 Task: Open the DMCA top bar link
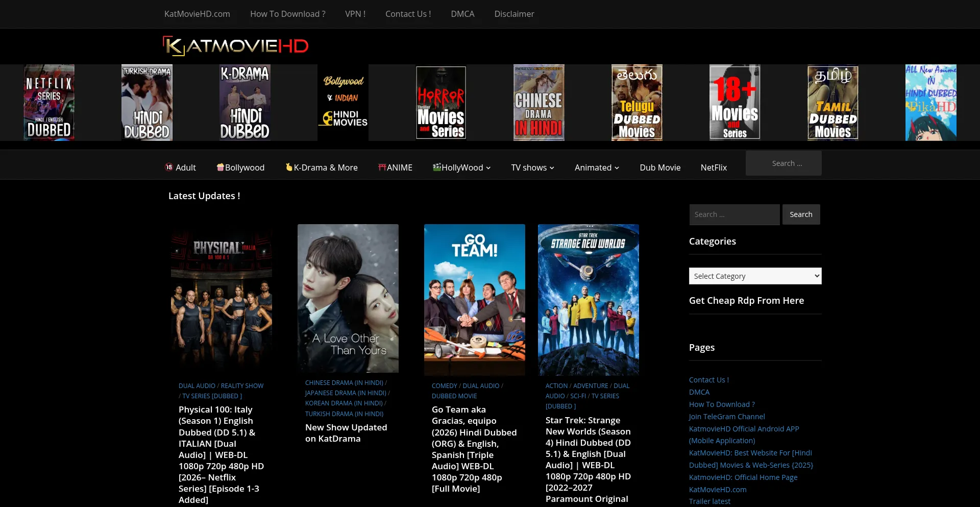click(x=462, y=14)
